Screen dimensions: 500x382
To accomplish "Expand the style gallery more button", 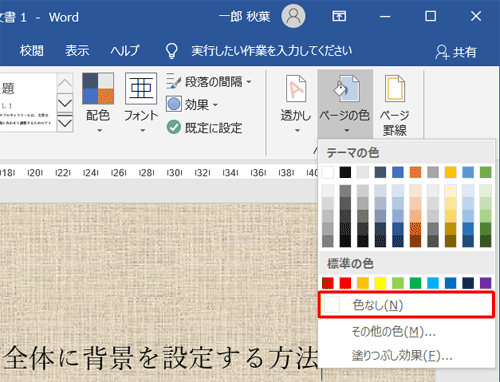I will click(65, 123).
